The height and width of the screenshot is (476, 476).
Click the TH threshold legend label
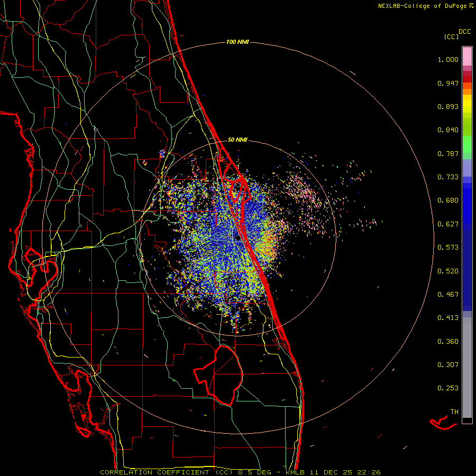(454, 412)
